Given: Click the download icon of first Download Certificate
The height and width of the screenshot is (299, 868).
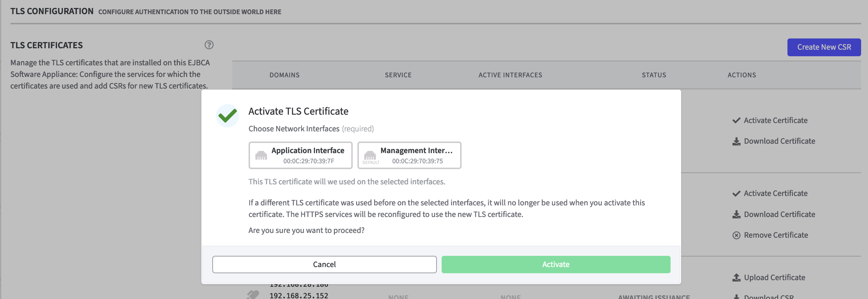Looking at the screenshot, I should [736, 142].
